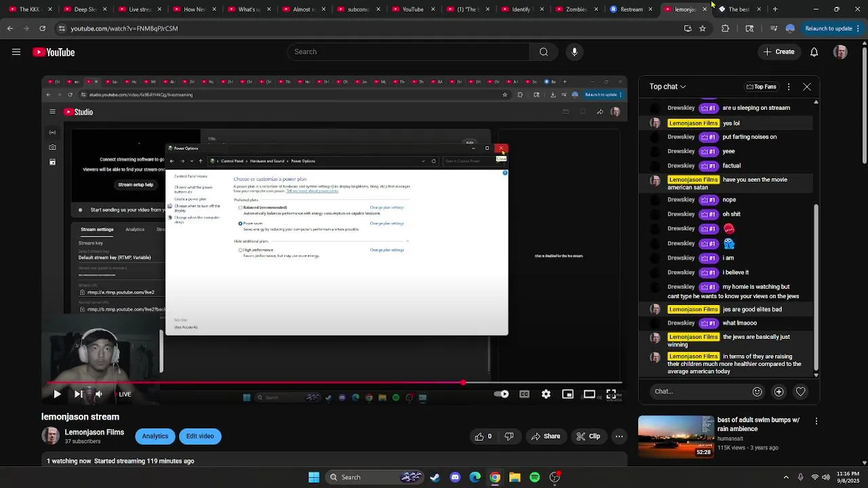Open Super Chat plus icon in chat

(779, 392)
